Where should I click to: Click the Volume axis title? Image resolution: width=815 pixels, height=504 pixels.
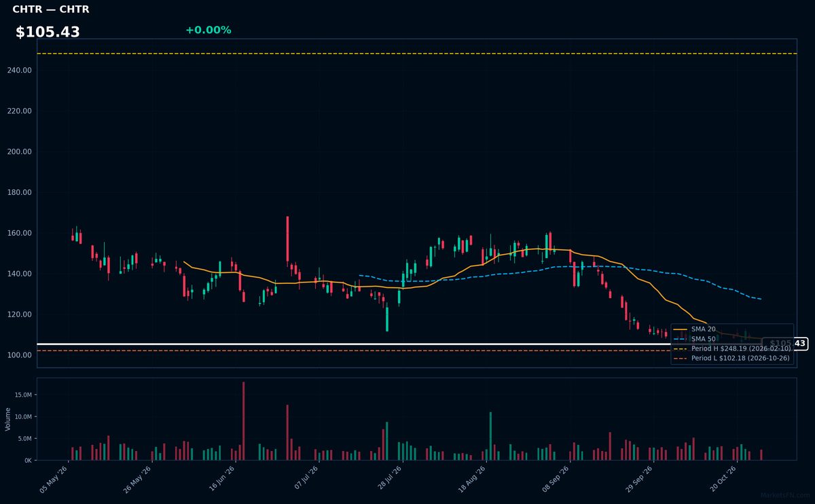pos(8,419)
